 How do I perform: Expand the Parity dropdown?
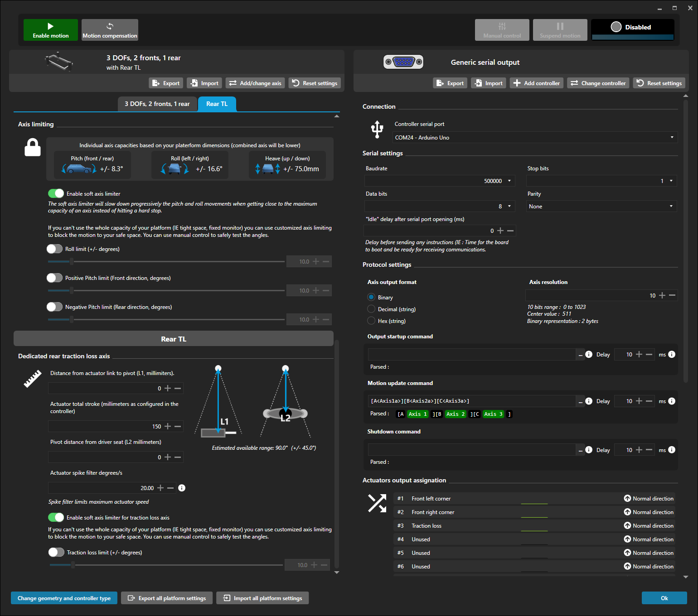coord(601,206)
